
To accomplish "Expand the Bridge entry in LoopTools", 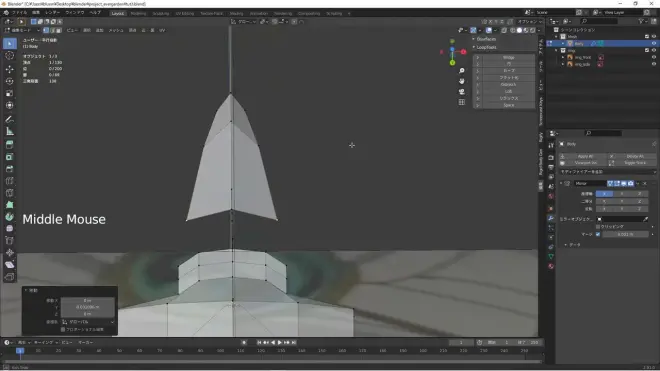I will 477,57.
